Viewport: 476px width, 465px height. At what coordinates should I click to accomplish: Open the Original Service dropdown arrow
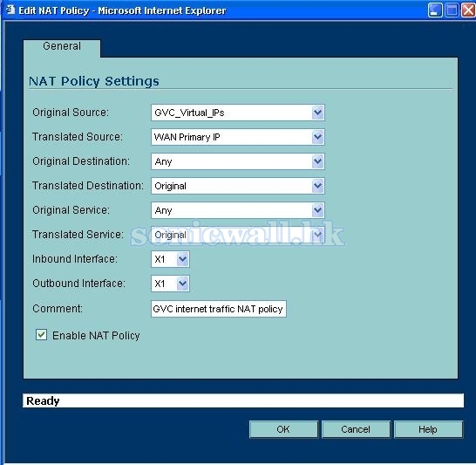(317, 210)
